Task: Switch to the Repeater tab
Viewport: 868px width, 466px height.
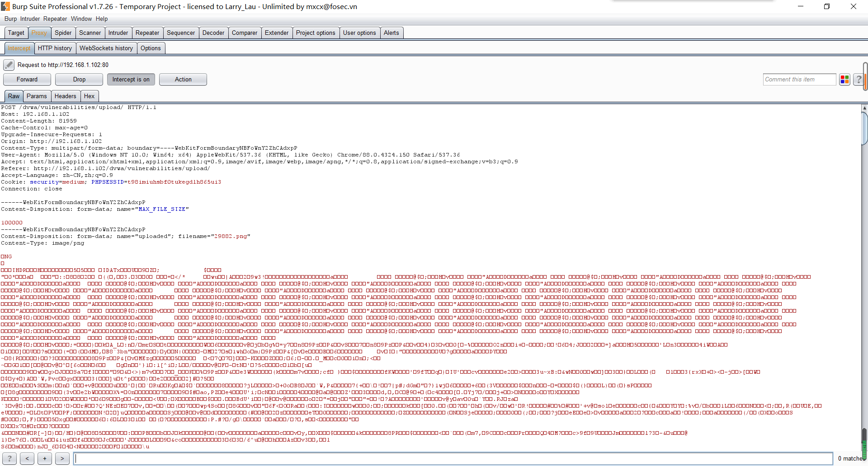Action: 147,33
